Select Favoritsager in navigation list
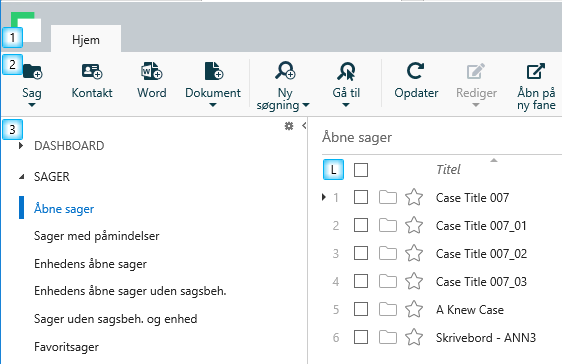 tap(66, 347)
